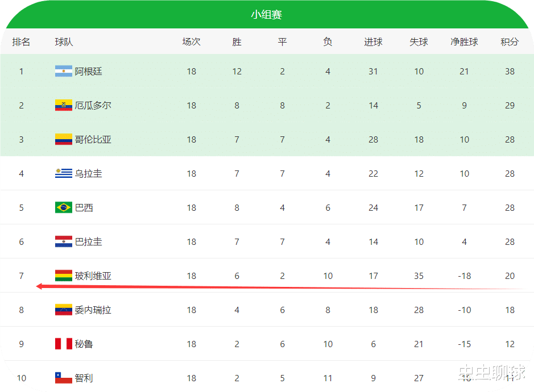This screenshot has height=392, width=534.
Task: Click the Venezuela flag icon
Action: [x=63, y=310]
